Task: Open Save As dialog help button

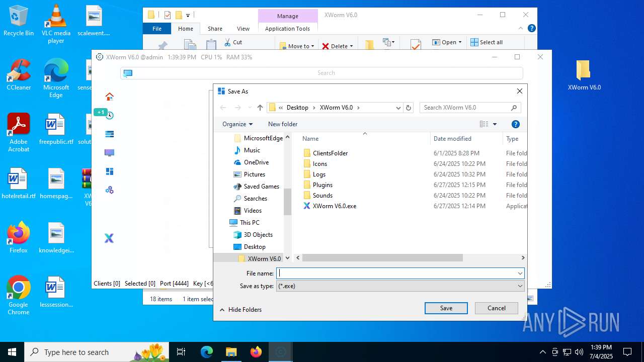Action: pyautogui.click(x=515, y=124)
